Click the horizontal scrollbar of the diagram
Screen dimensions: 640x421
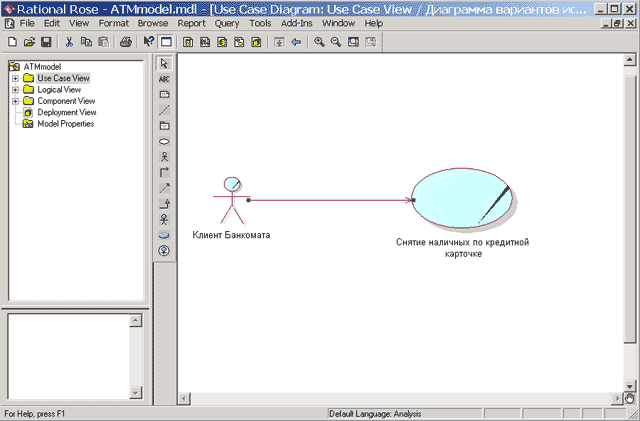400,398
